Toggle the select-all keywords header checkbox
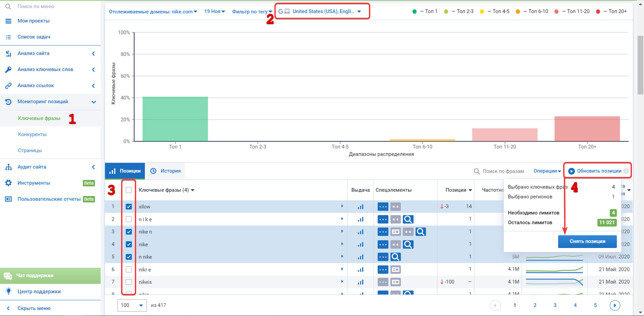This screenshot has width=644, height=316. (x=129, y=190)
